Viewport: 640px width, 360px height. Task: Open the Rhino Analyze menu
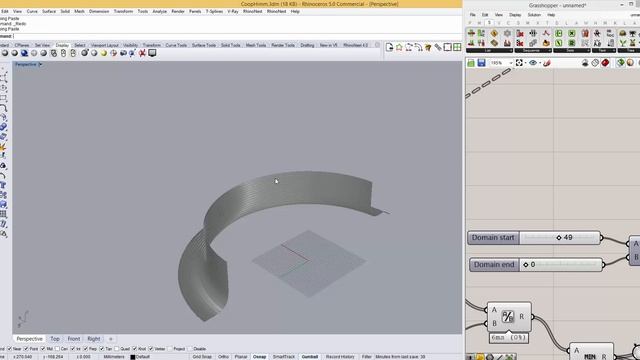coord(160,11)
